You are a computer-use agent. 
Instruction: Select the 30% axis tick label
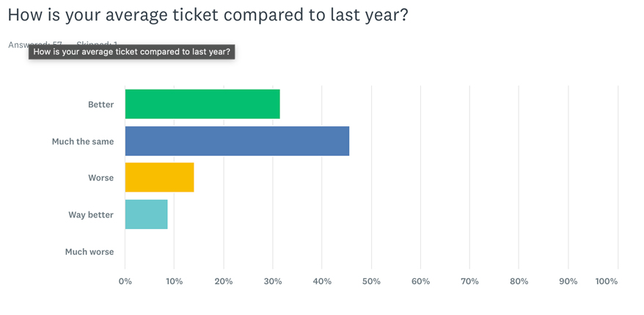click(x=273, y=281)
